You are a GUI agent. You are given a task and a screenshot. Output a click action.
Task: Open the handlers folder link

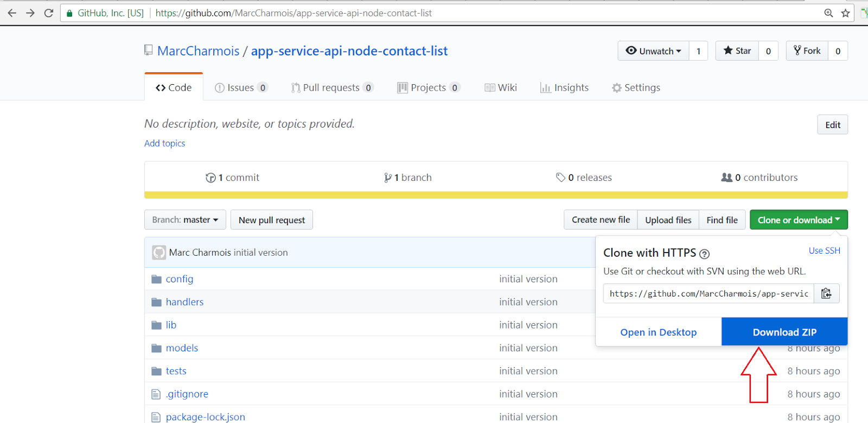(185, 302)
